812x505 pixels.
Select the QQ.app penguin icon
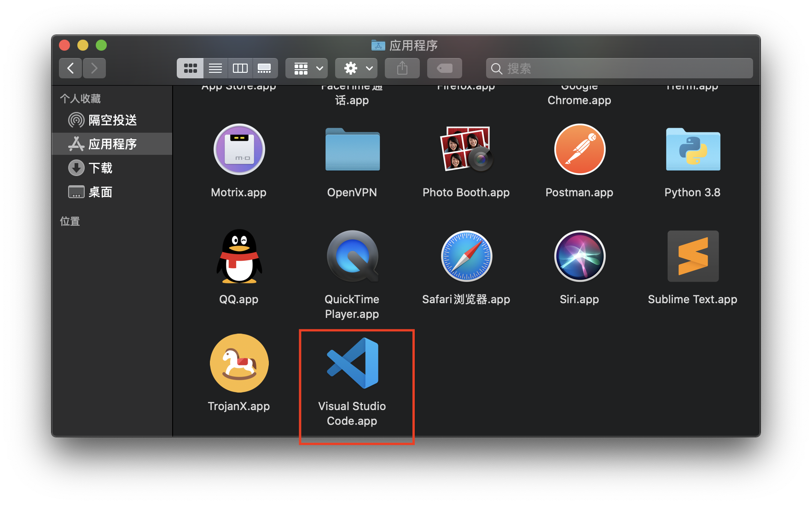pyautogui.click(x=239, y=256)
